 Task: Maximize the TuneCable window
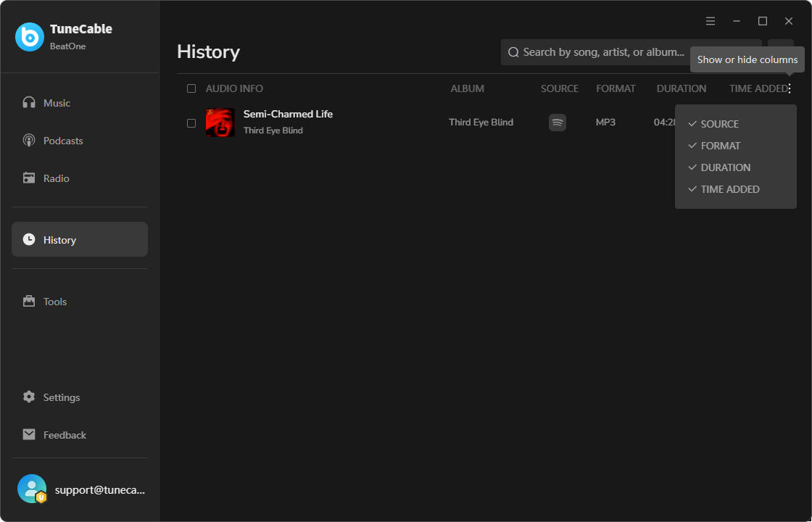762,21
